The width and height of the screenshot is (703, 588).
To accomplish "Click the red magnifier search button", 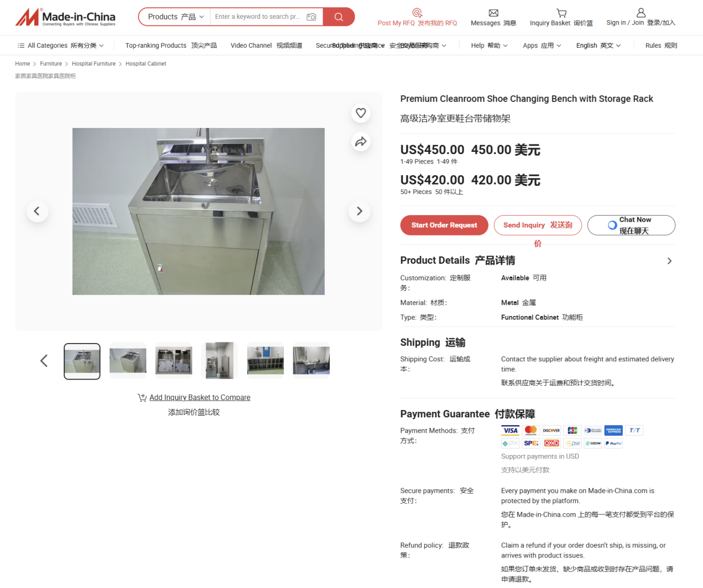I will (x=339, y=17).
